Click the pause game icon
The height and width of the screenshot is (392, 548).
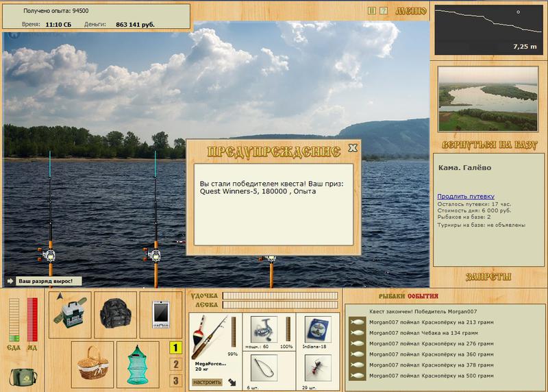pos(372,11)
